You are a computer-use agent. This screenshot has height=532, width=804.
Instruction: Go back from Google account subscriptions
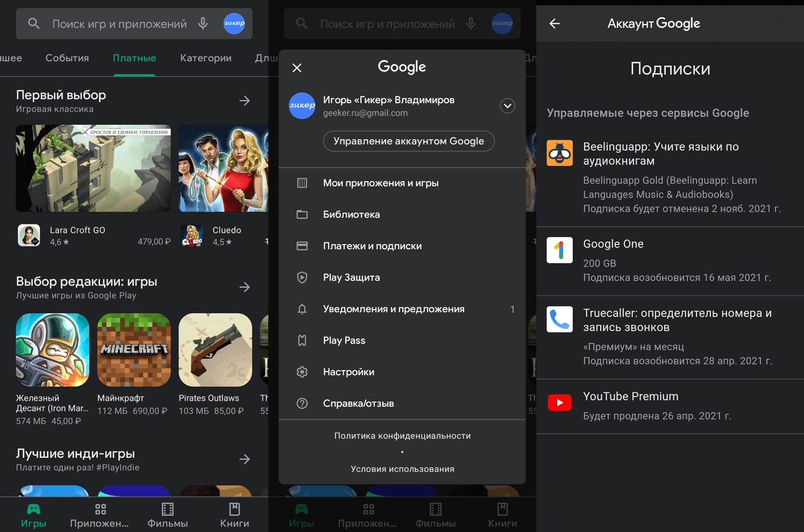pyautogui.click(x=554, y=24)
